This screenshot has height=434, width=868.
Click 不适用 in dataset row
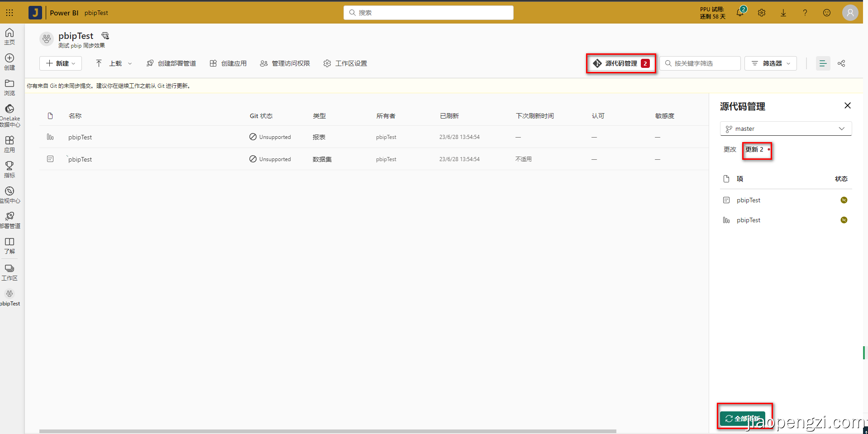tap(524, 159)
